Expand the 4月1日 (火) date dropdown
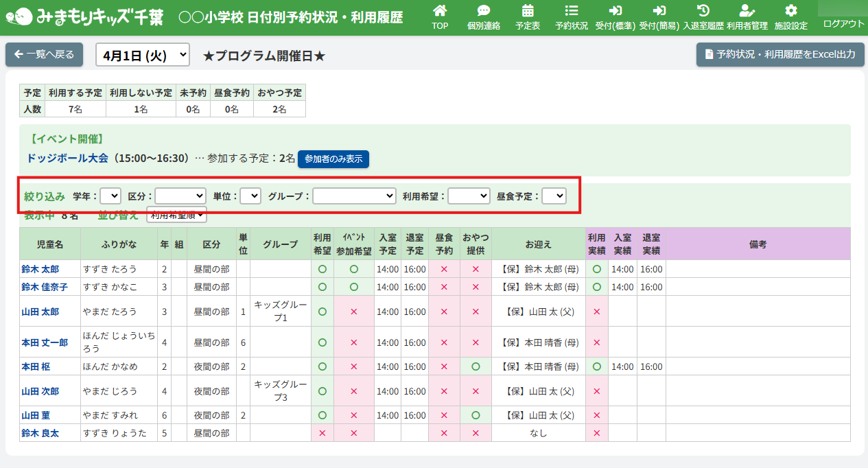Viewport: 868px width, 468px height. 143,55
